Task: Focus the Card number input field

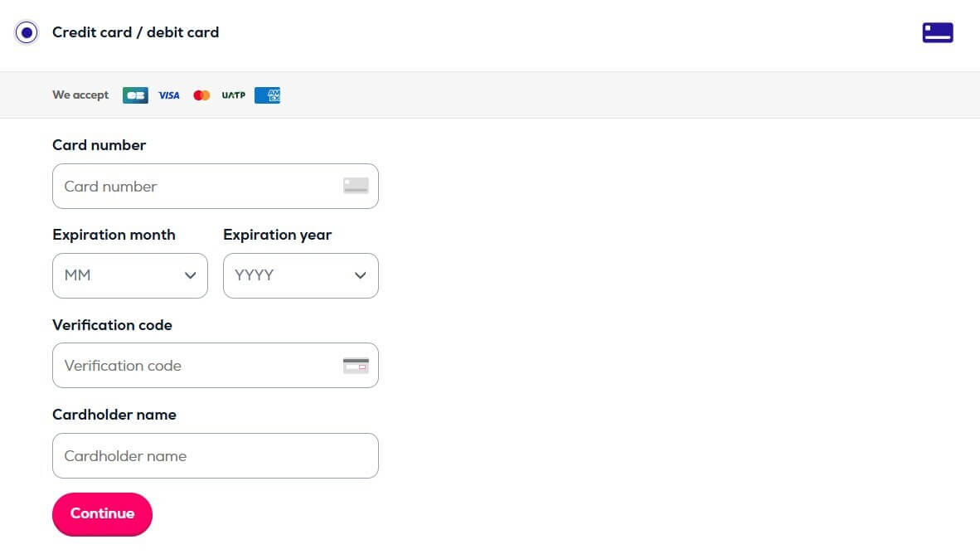Action: pos(216,187)
